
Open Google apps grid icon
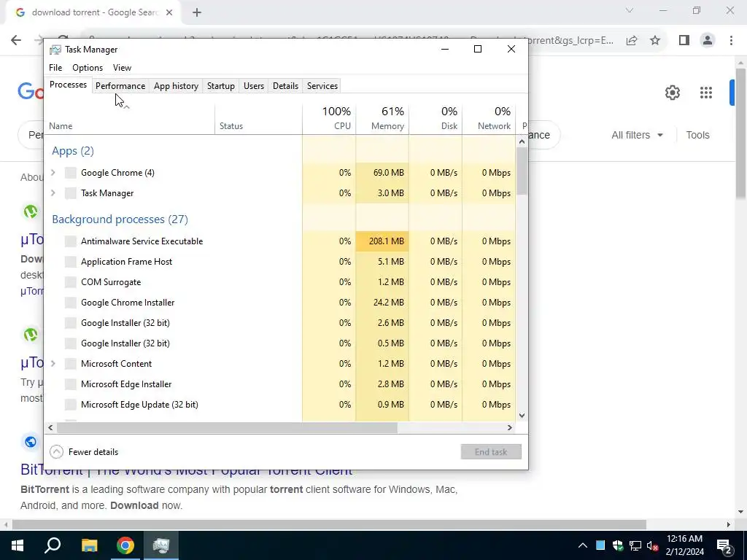[706, 93]
